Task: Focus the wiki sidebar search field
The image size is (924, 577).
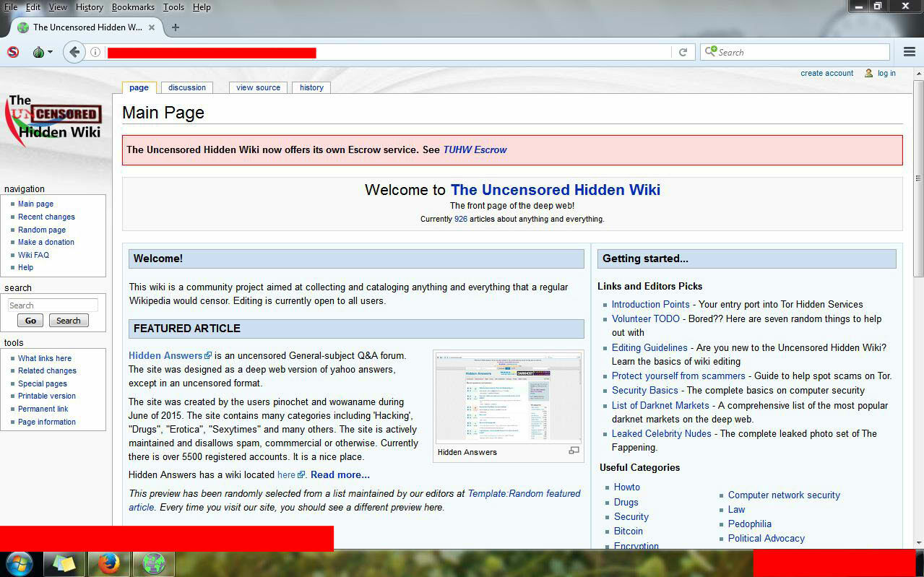Action: pos(53,305)
